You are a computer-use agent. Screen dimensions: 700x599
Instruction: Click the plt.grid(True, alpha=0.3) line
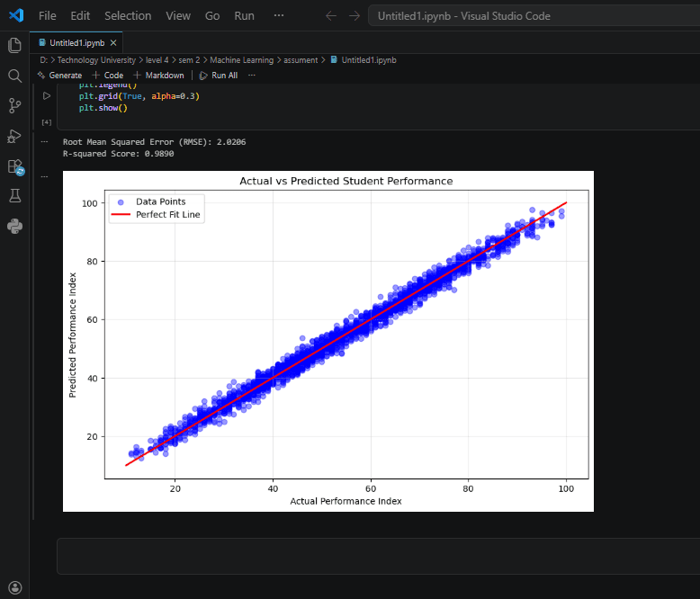point(139,96)
